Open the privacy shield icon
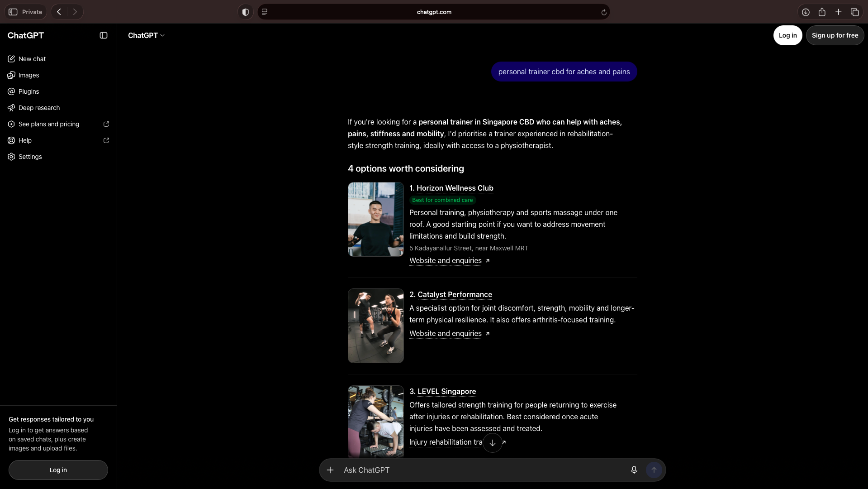868x489 pixels. [246, 12]
